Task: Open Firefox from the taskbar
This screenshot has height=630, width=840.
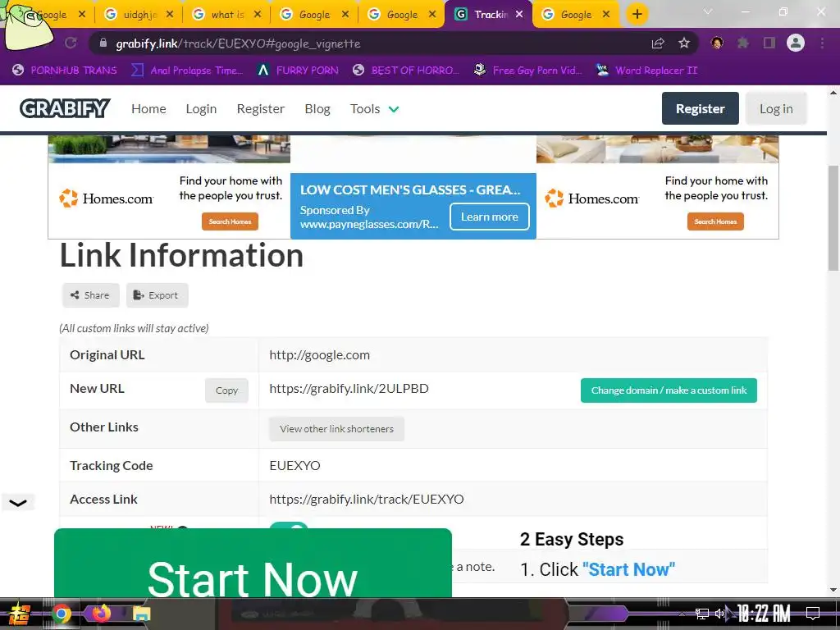Action: click(x=101, y=614)
